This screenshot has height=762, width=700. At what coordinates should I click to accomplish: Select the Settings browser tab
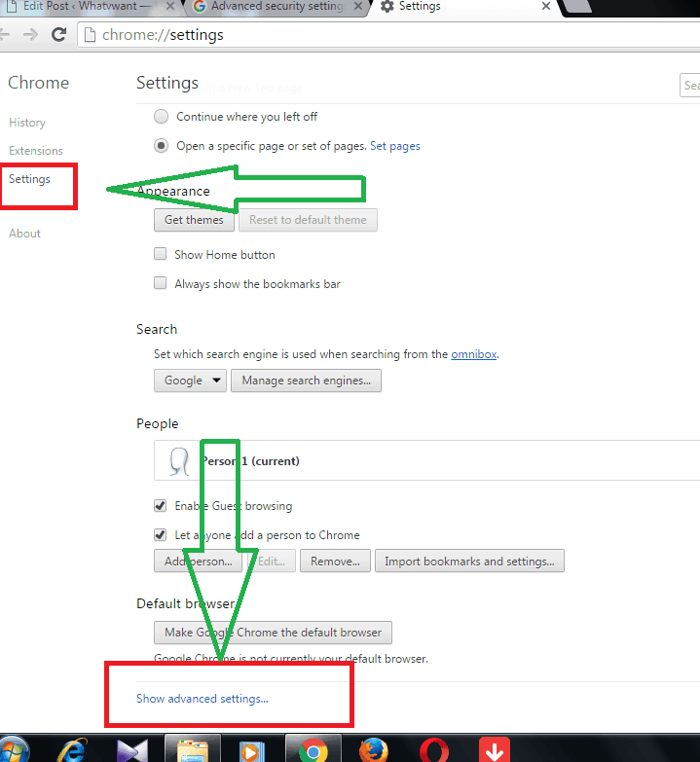[x=464, y=6]
